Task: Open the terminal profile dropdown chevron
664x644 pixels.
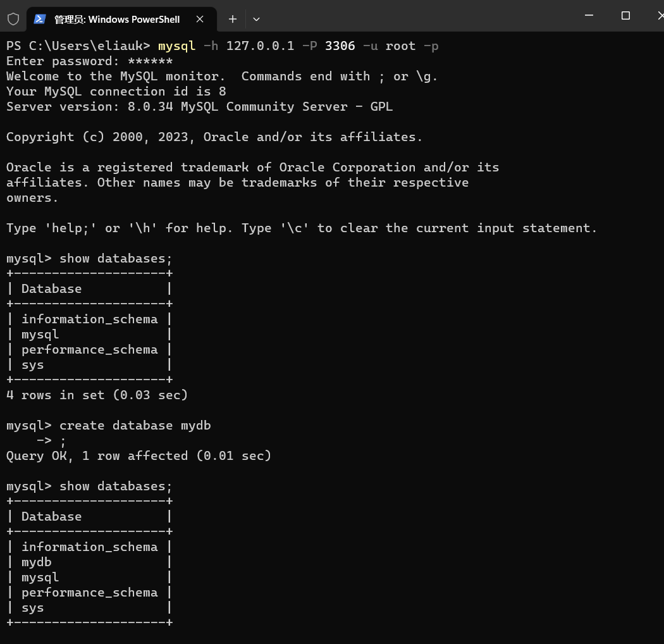Action: coord(256,19)
